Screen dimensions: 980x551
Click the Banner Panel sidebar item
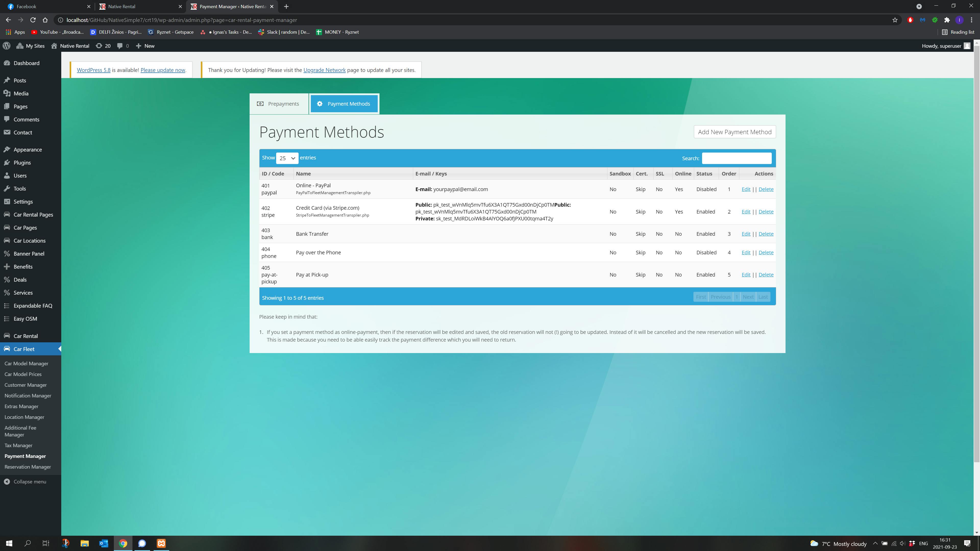pos(29,254)
